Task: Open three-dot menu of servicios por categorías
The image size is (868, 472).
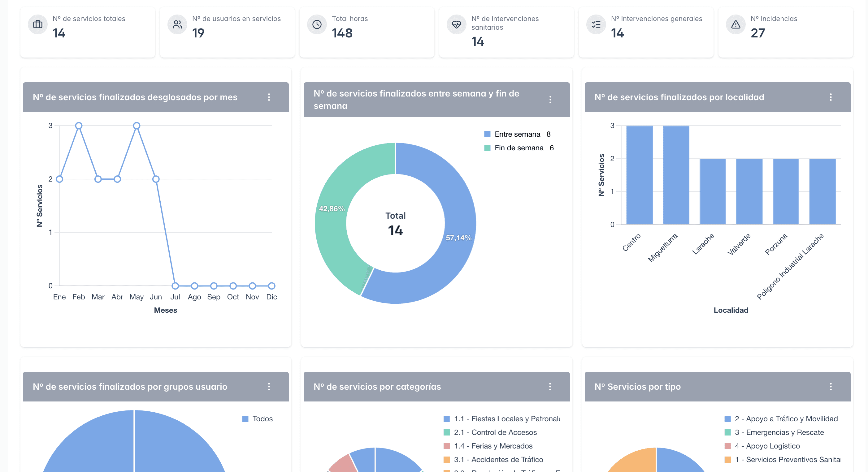Action: 550,387
